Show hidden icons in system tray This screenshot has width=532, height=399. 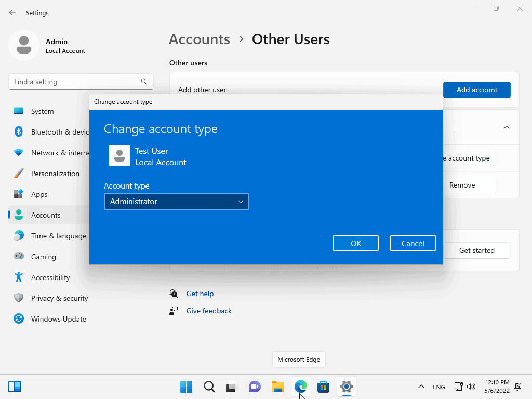coord(421,387)
